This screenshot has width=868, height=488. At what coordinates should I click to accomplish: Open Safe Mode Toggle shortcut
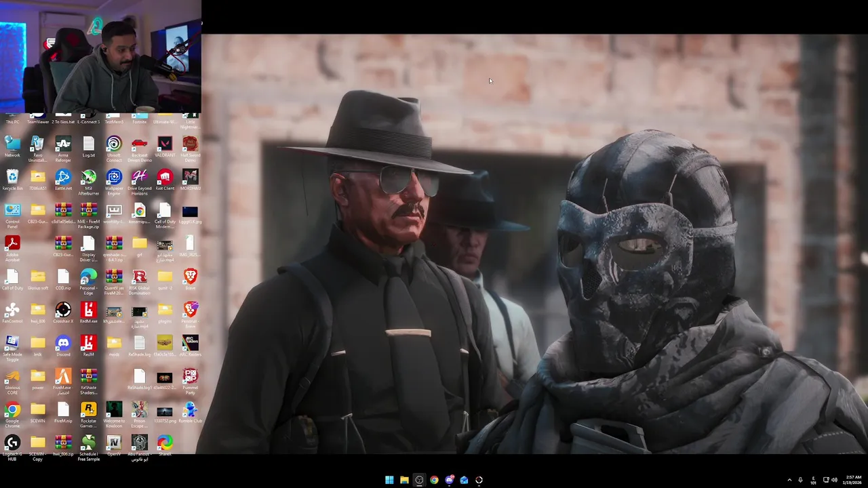pyautogui.click(x=12, y=348)
